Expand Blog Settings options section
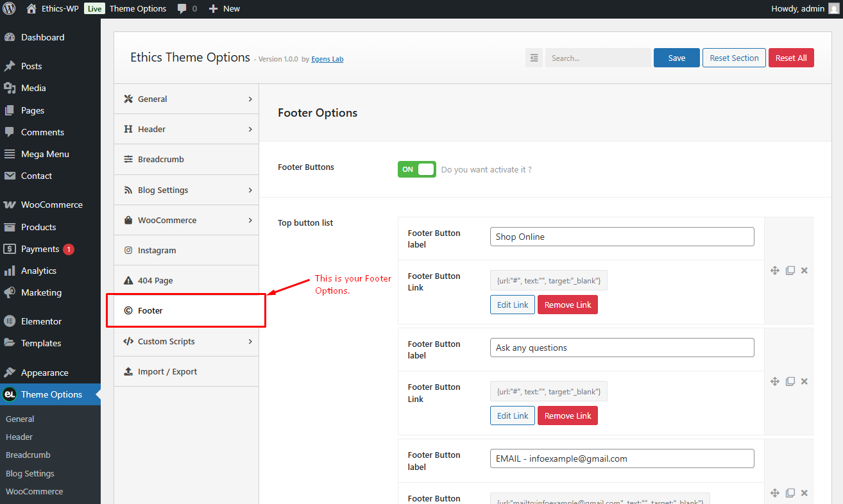The height and width of the screenshot is (504, 843). coord(187,190)
